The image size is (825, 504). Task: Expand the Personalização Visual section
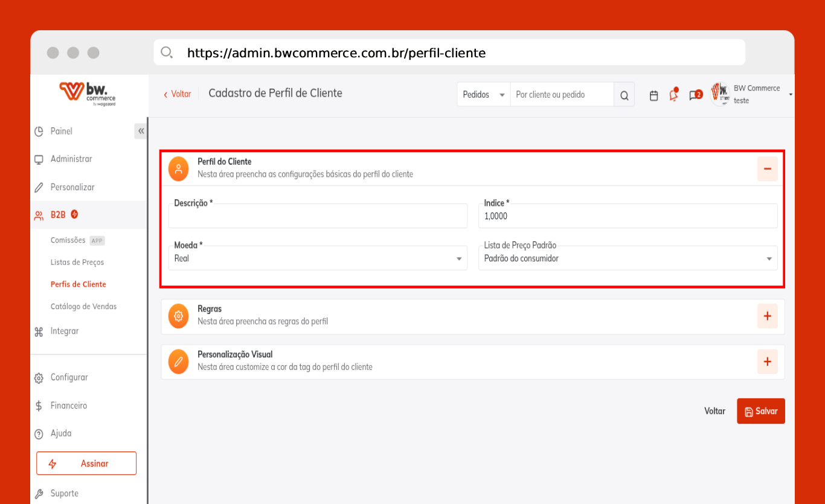click(x=767, y=362)
